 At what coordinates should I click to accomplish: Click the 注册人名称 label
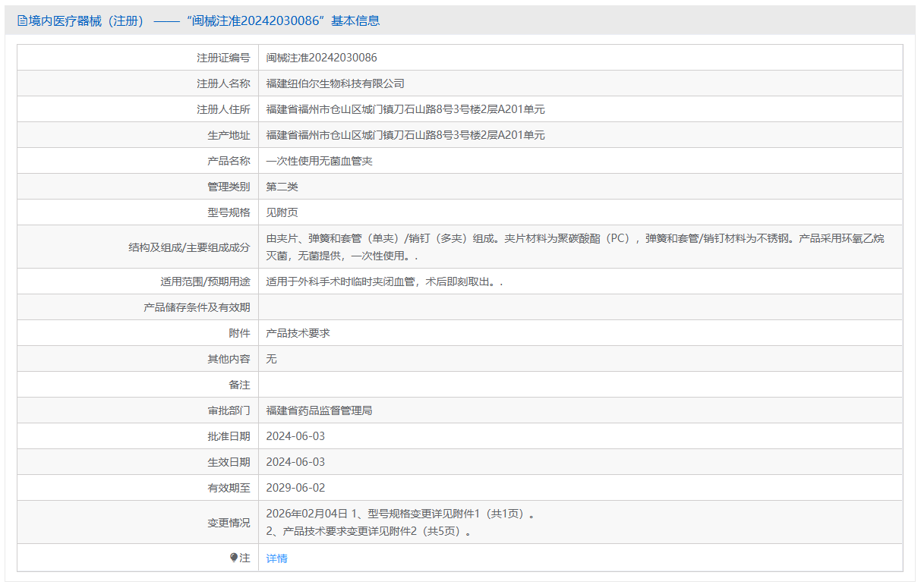click(224, 83)
